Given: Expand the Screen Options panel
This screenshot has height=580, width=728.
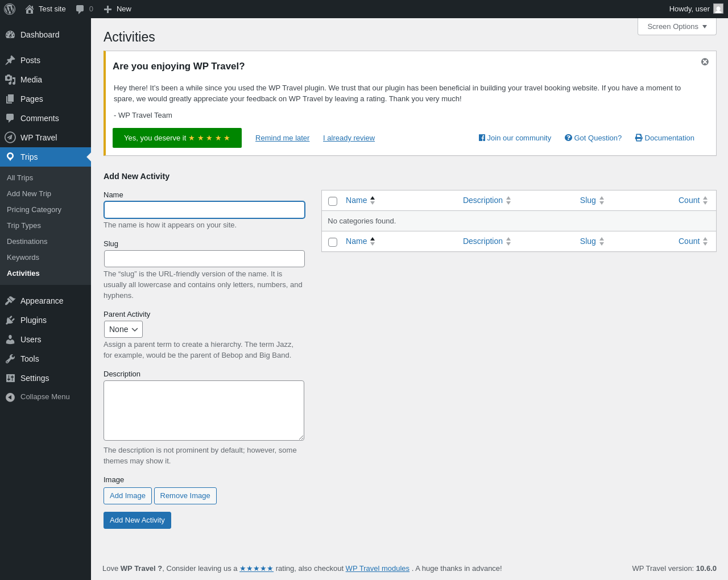Looking at the screenshot, I should coord(677,27).
